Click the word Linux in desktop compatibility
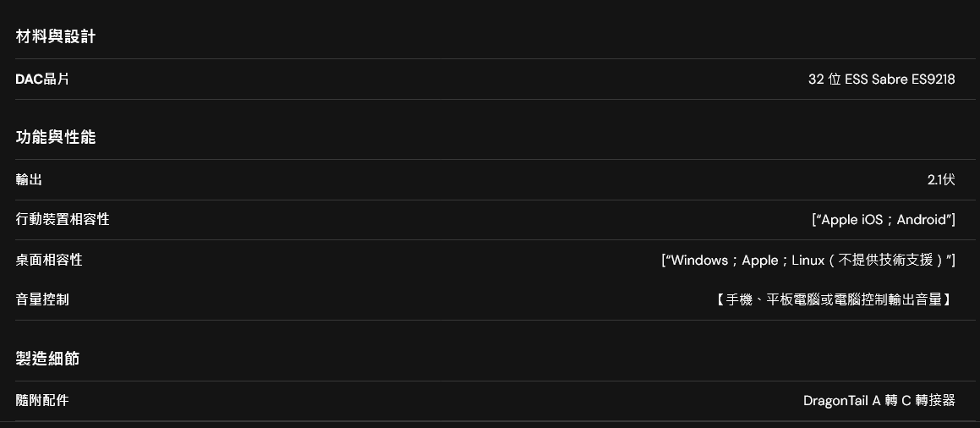This screenshot has width=980, height=428. 808,260
